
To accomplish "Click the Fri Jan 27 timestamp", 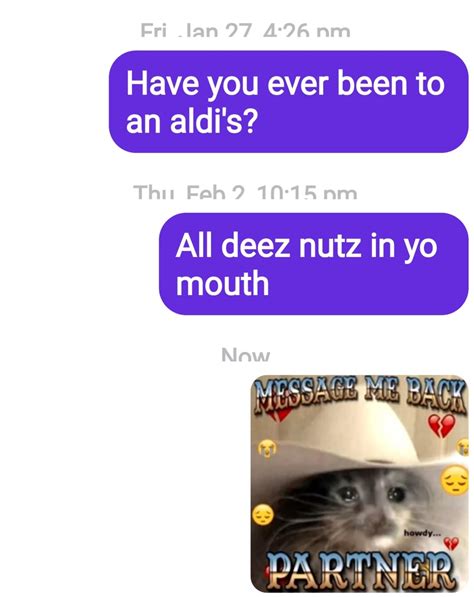I will pyautogui.click(x=245, y=30).
